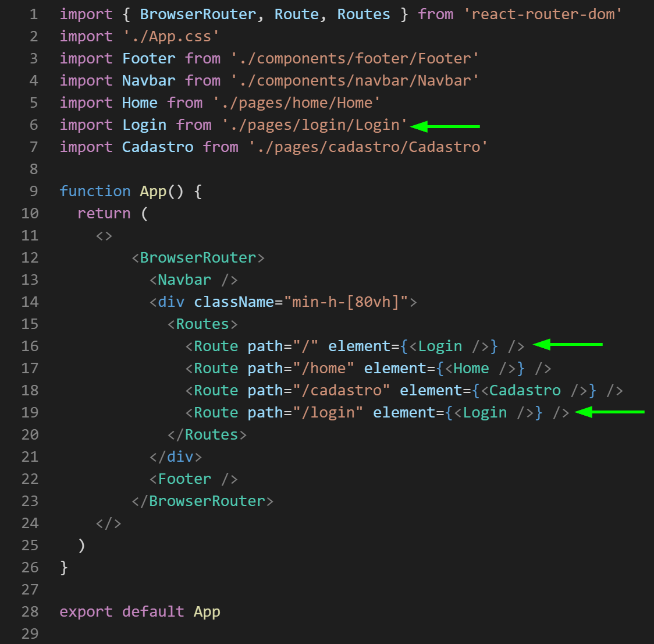The height and width of the screenshot is (644, 654).
Task: Click line number 6 in the gutter
Action: tap(33, 125)
